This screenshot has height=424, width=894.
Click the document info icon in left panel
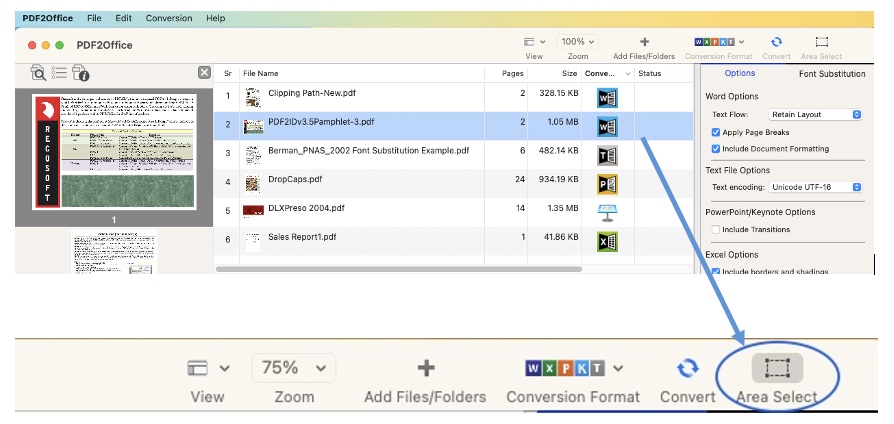tap(80, 73)
